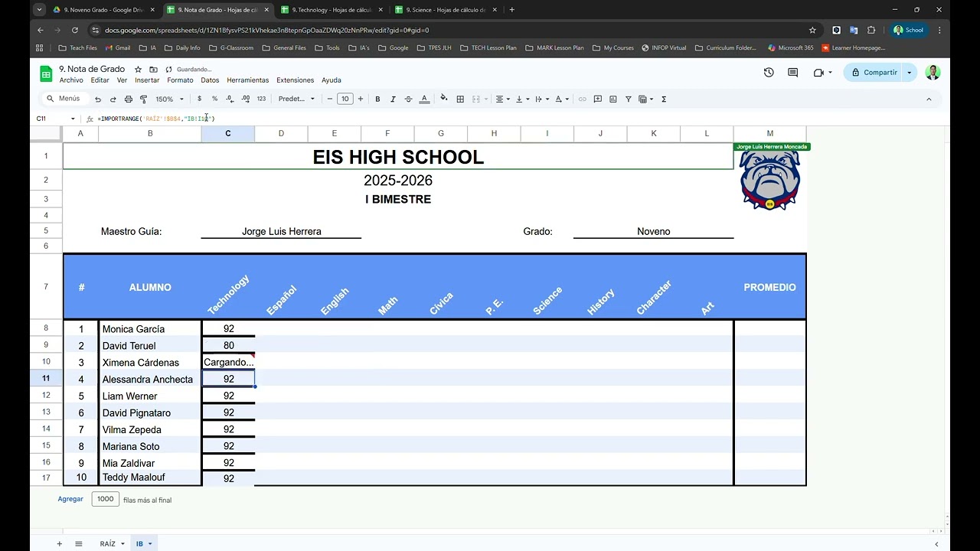Decrease font size with minus button
Viewport: 980px width, 551px height.
click(330, 99)
